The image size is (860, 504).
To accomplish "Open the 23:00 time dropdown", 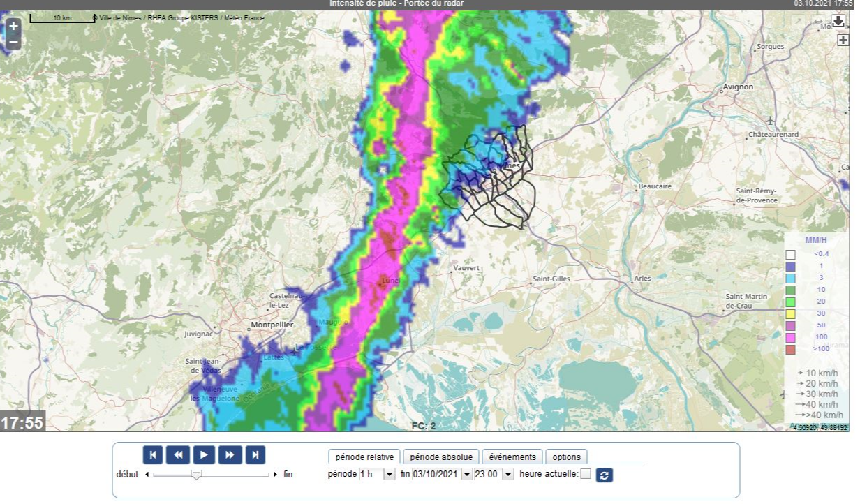I will coord(507,475).
